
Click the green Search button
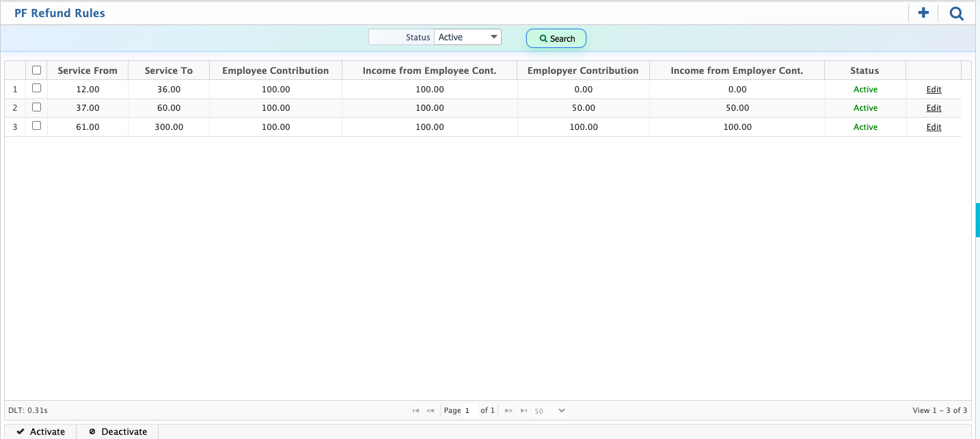[x=556, y=38]
